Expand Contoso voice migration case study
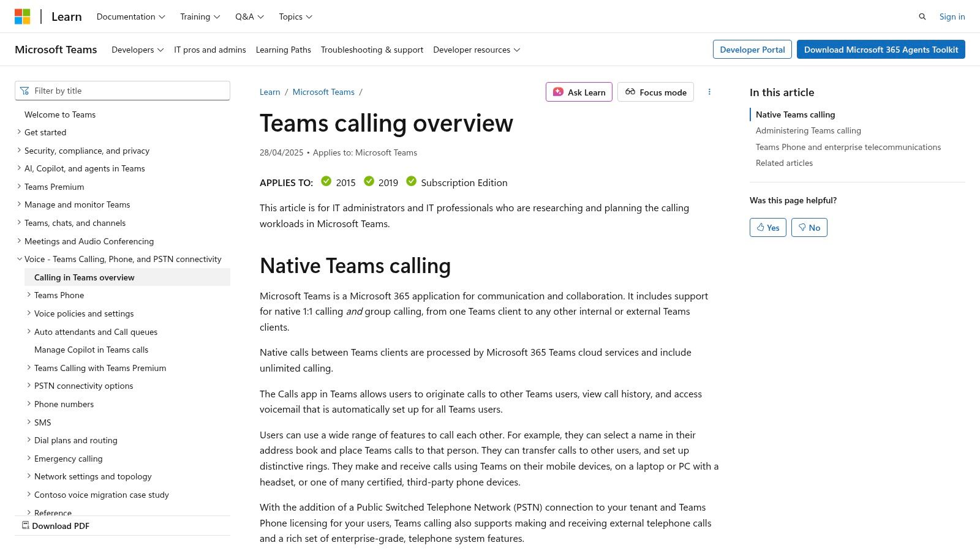The height and width of the screenshot is (551, 980). [x=101, y=495]
